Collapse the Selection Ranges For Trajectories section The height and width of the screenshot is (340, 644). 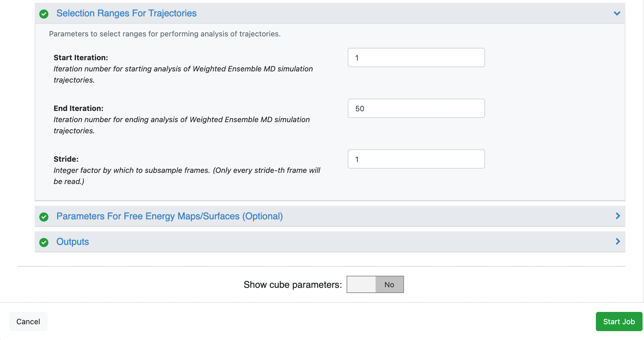coord(617,13)
